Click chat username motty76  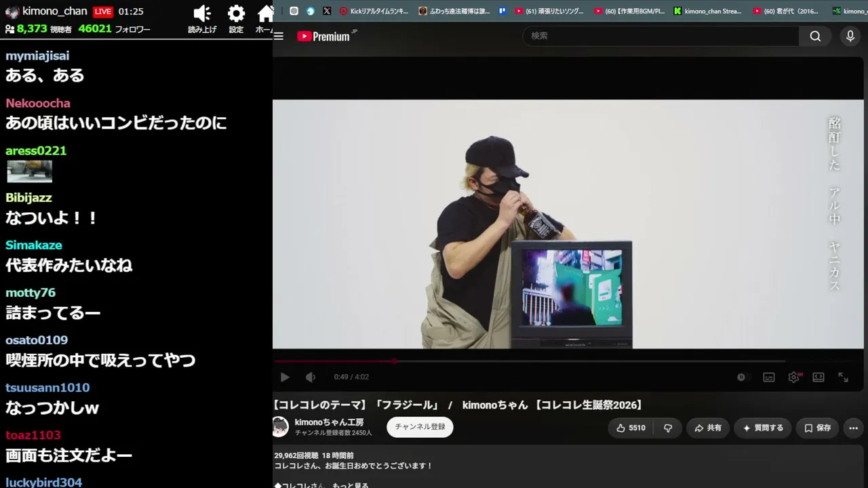pyautogui.click(x=31, y=293)
